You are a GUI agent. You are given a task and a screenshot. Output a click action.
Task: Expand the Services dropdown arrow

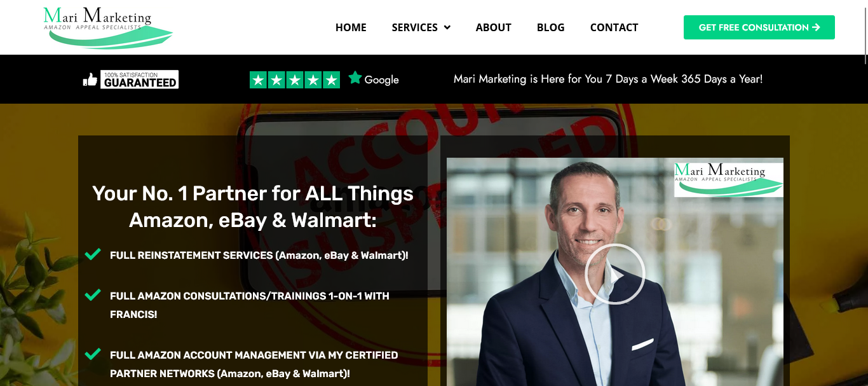click(447, 27)
